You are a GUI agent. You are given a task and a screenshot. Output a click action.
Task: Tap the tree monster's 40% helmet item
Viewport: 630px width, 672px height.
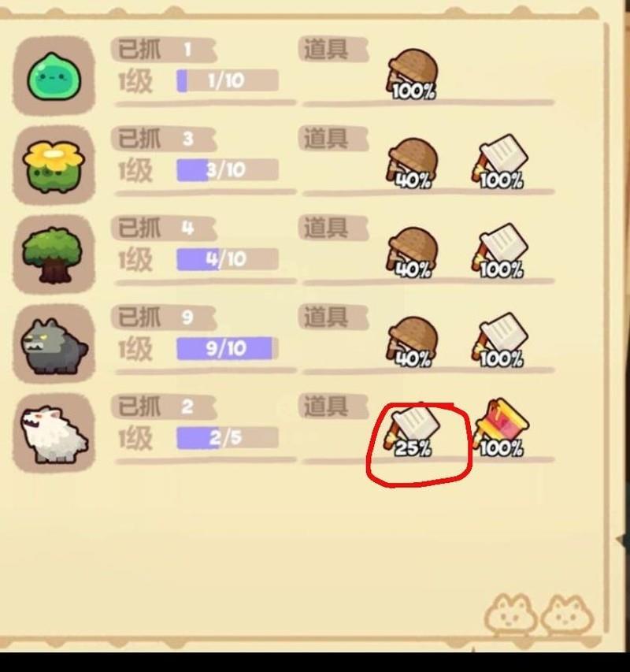pos(413,253)
